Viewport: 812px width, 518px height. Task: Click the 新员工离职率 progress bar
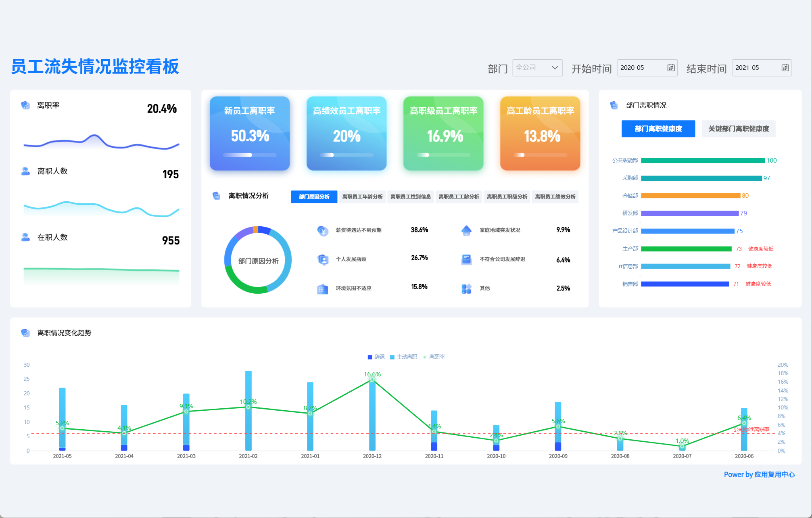250,155
